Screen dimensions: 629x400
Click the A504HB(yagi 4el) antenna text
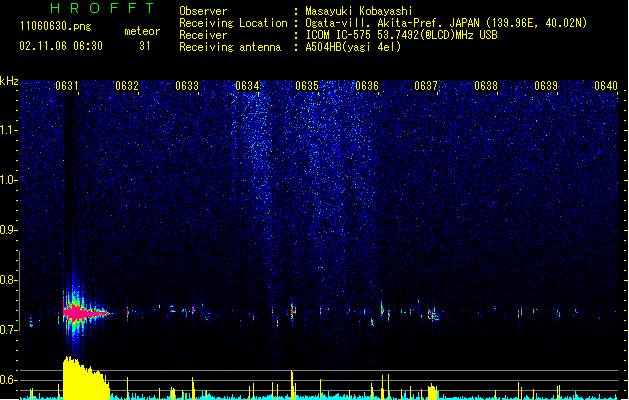tap(353, 47)
